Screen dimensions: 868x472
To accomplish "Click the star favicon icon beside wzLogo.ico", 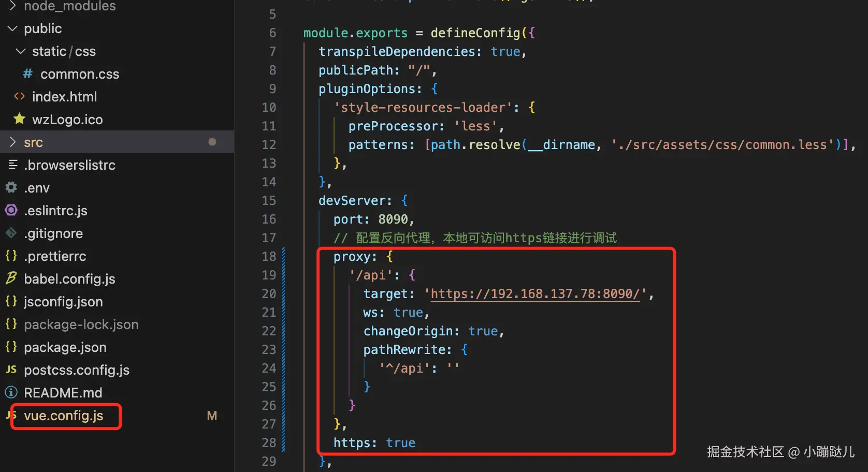I will click(19, 119).
